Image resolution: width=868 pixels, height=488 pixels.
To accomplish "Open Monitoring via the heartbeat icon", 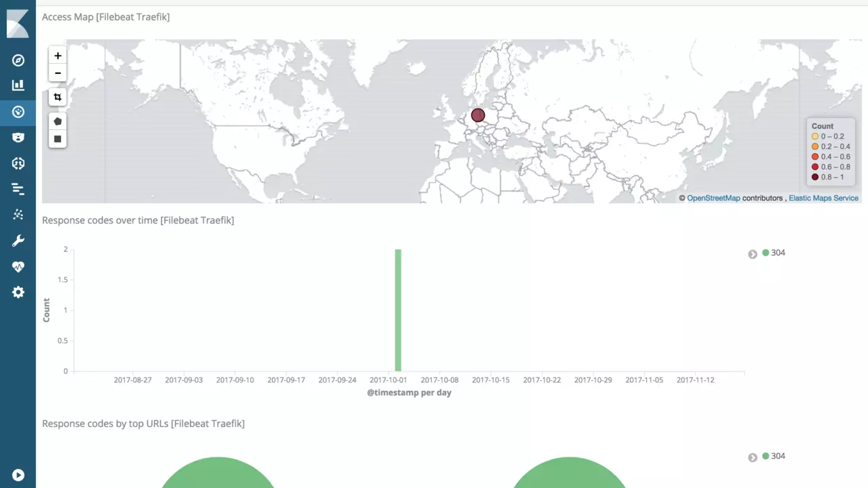I will (18, 267).
